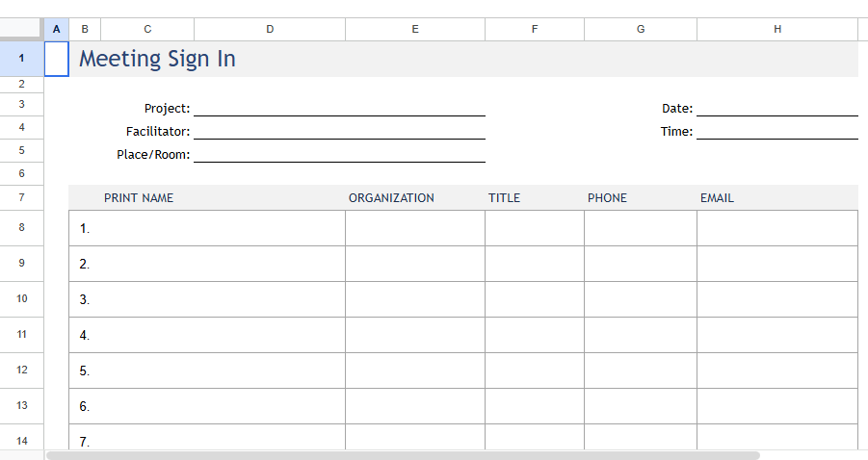The image size is (868, 460).
Task: Select row 11 header
Action: click(21, 335)
